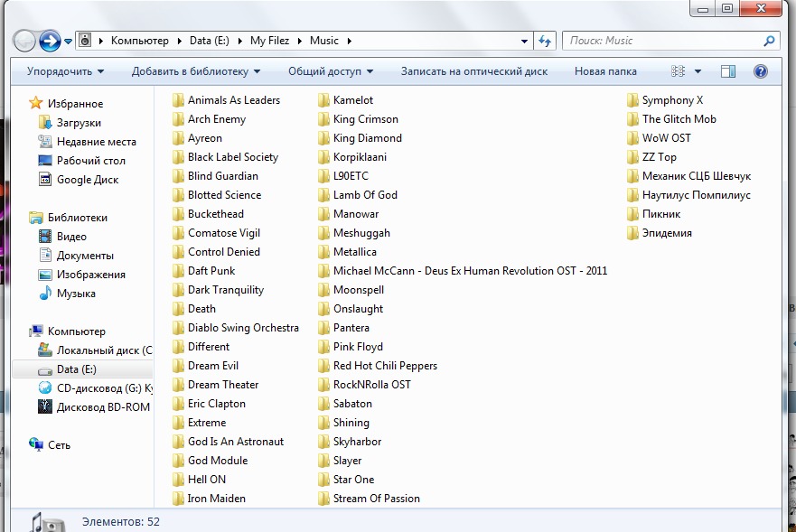Select the Kamelot folder icon
This screenshot has width=796, height=532.
pyautogui.click(x=323, y=100)
